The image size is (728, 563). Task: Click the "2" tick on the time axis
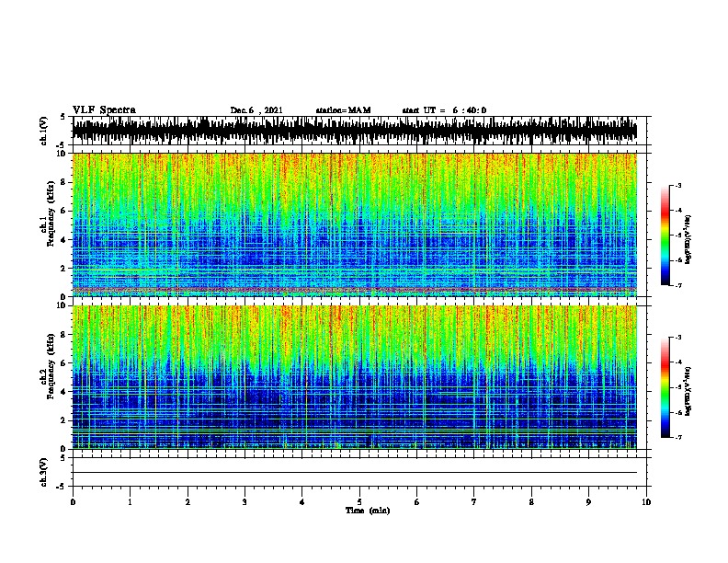coord(188,502)
